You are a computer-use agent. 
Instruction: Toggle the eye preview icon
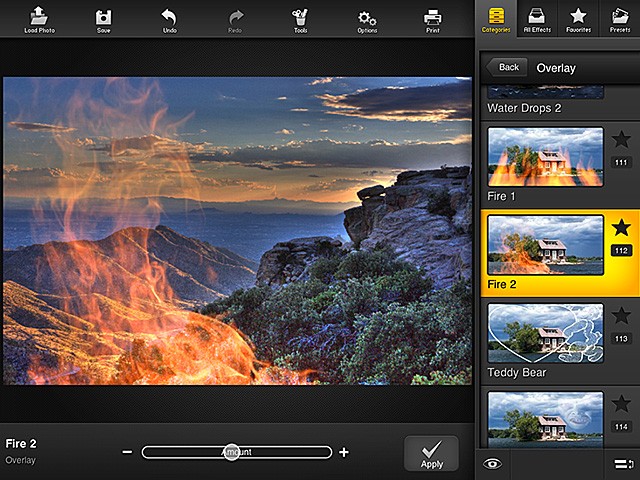point(491,463)
